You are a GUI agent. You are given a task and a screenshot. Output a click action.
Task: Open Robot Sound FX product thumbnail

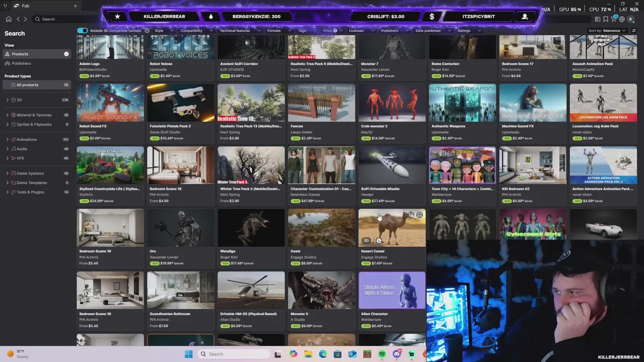[x=110, y=103]
